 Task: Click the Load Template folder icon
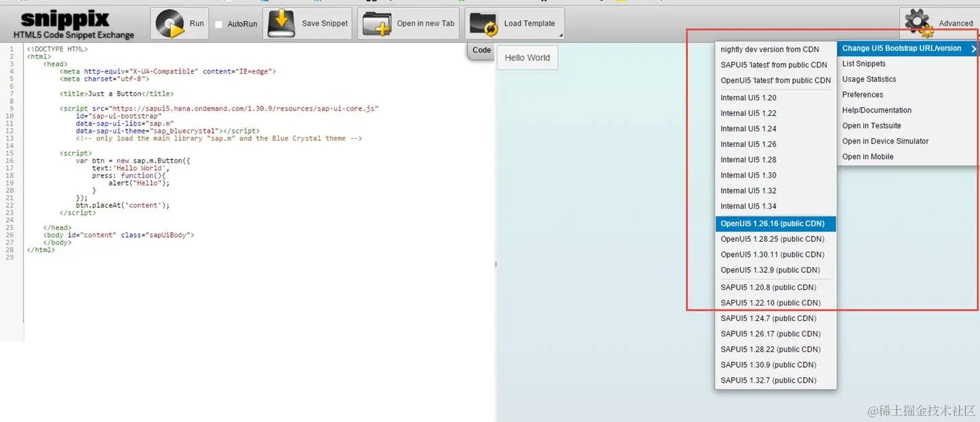coord(484,24)
